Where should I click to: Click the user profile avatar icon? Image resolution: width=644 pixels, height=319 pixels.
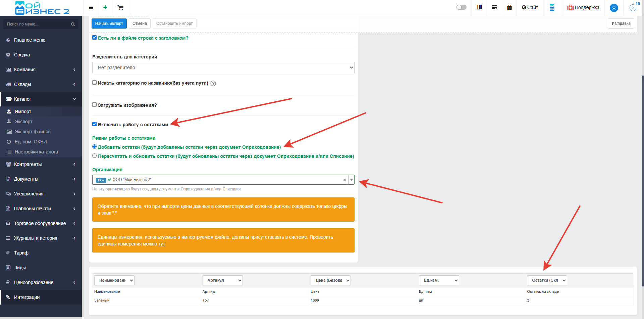pyautogui.click(x=614, y=8)
